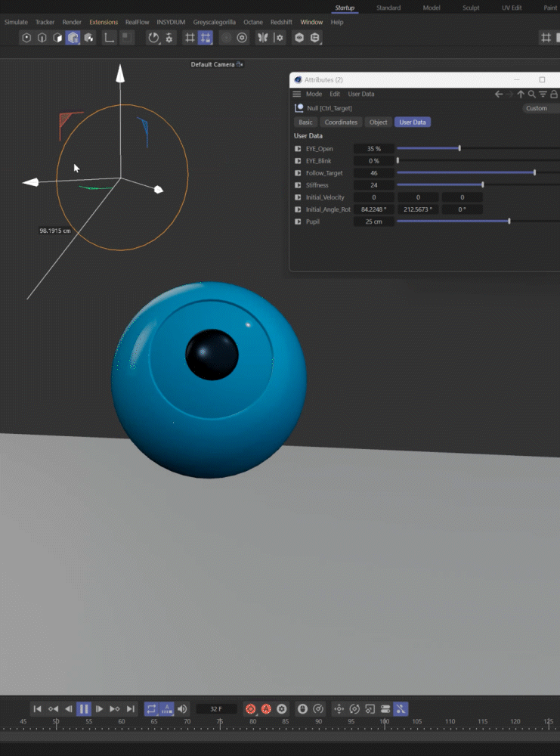Viewport: 560px width, 756px height.
Task: Open the Simulate menu
Action: click(16, 22)
